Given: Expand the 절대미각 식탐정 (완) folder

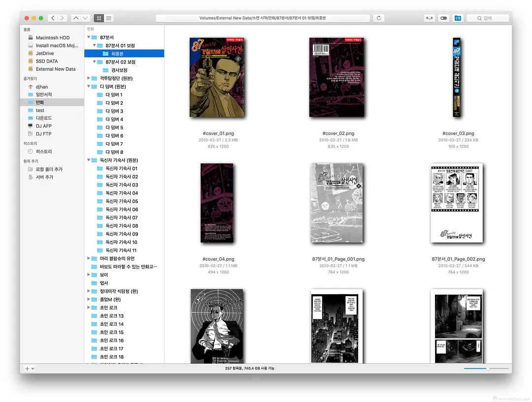Looking at the screenshot, I should pos(89,291).
